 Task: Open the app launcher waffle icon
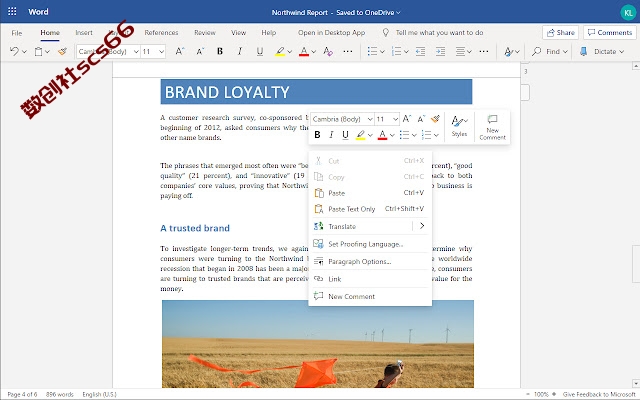(x=12, y=11)
